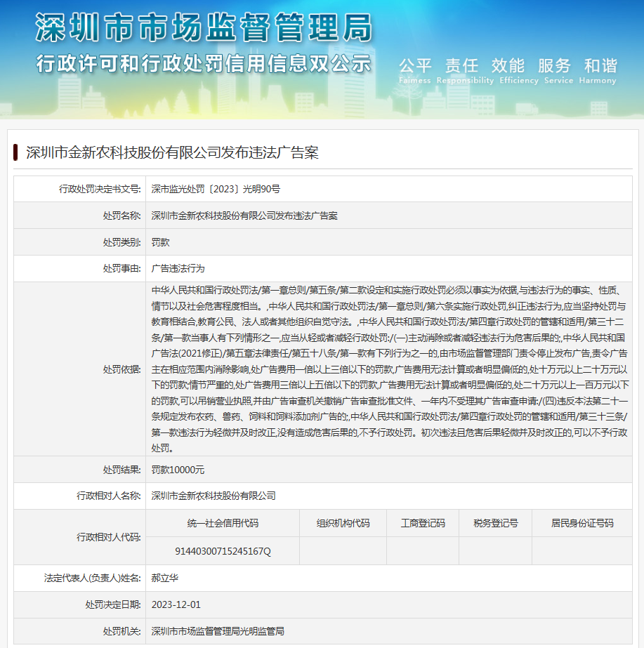Click the 罚款 penalty type value
The height and width of the screenshot is (648, 644).
[160, 242]
